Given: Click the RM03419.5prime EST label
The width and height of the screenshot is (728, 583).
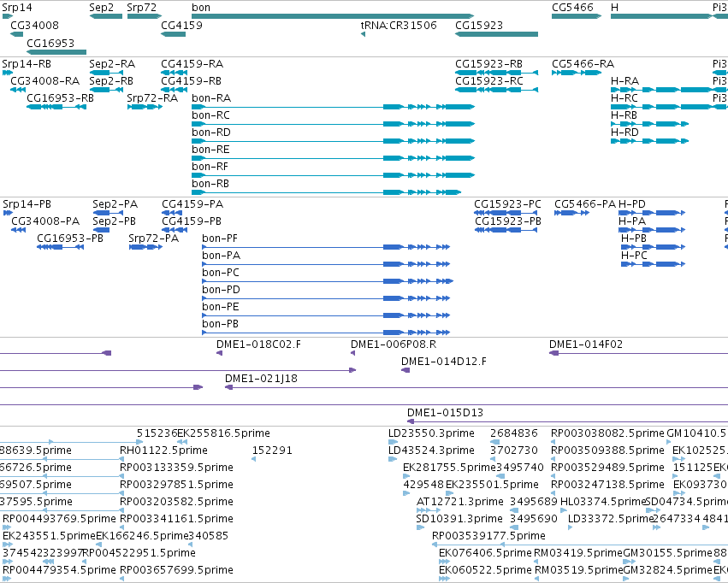Looking at the screenshot, I should click(578, 554).
